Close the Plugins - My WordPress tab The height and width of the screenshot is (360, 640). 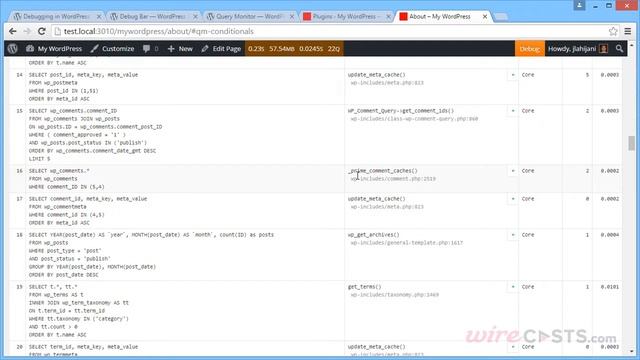point(388,16)
